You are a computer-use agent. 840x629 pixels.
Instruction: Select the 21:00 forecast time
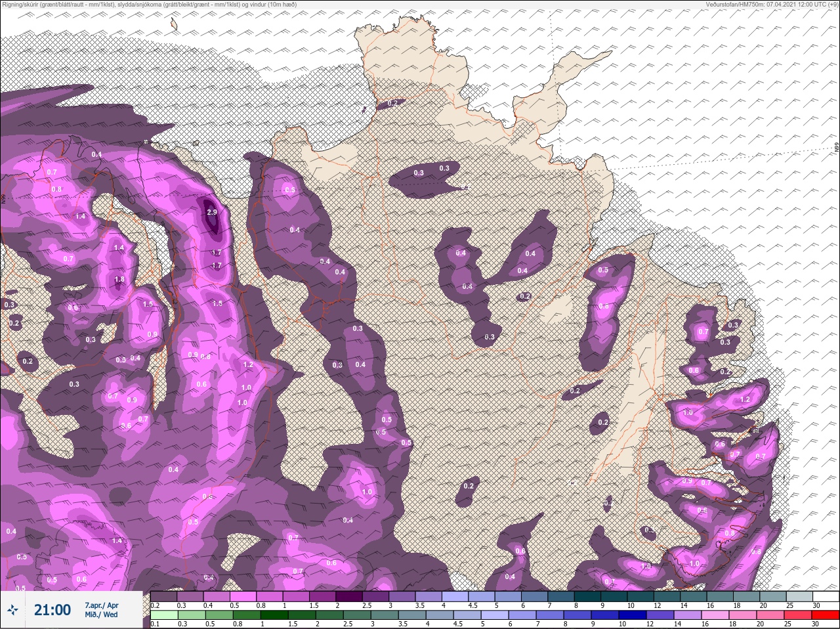52,610
